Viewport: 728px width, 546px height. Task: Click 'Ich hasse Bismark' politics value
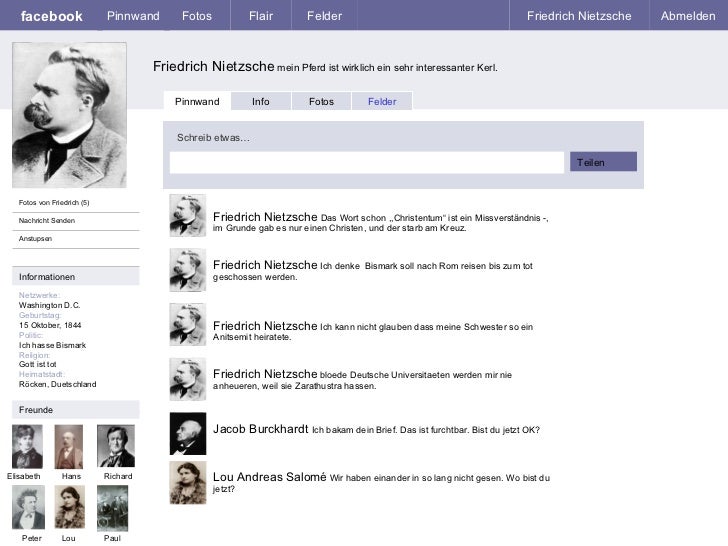point(52,345)
